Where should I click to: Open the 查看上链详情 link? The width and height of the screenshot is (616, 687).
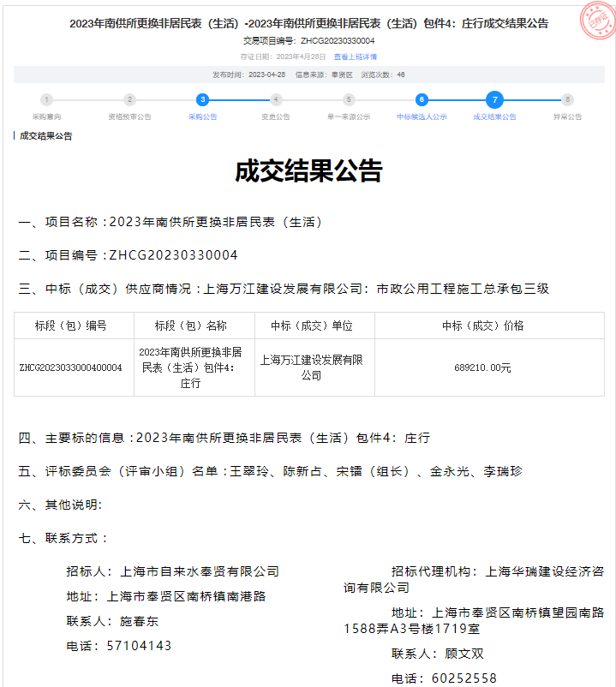coord(356,57)
